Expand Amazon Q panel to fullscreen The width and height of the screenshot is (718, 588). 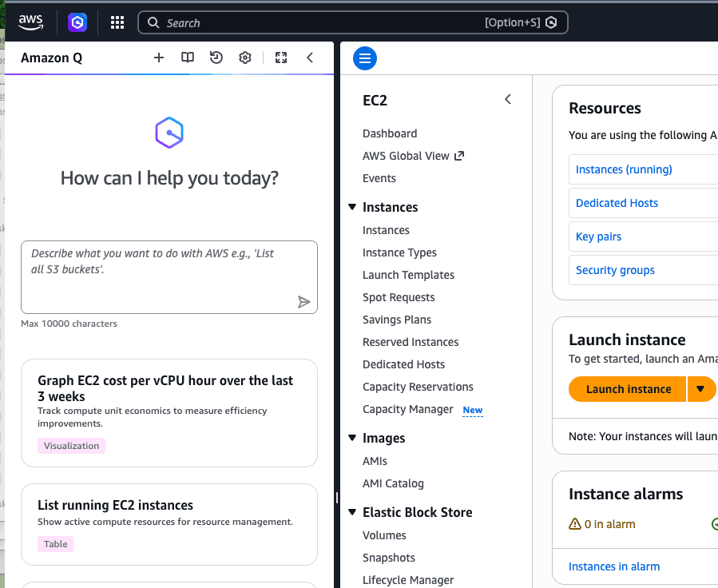click(x=280, y=58)
